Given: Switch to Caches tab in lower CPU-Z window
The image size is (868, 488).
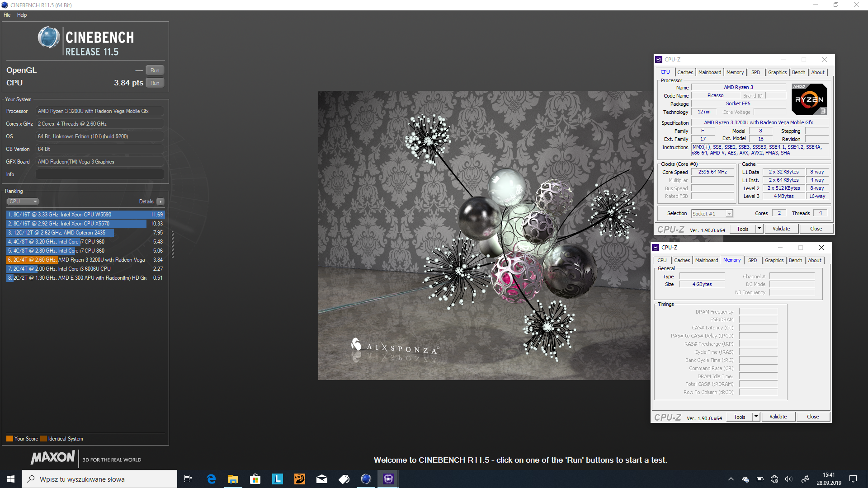Looking at the screenshot, I should pyautogui.click(x=682, y=260).
